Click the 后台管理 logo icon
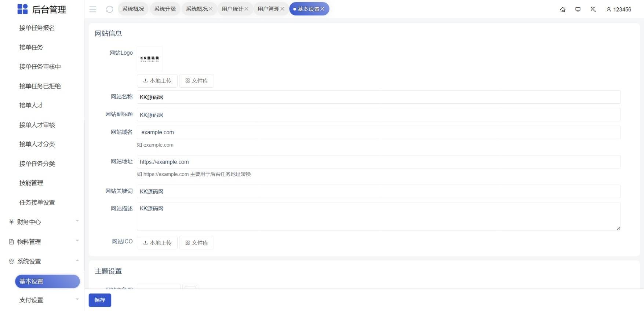 click(22, 9)
